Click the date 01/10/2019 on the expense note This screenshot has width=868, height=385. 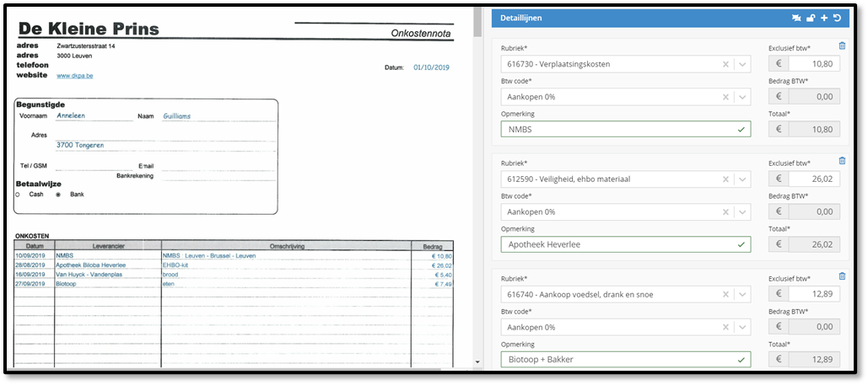coord(431,67)
